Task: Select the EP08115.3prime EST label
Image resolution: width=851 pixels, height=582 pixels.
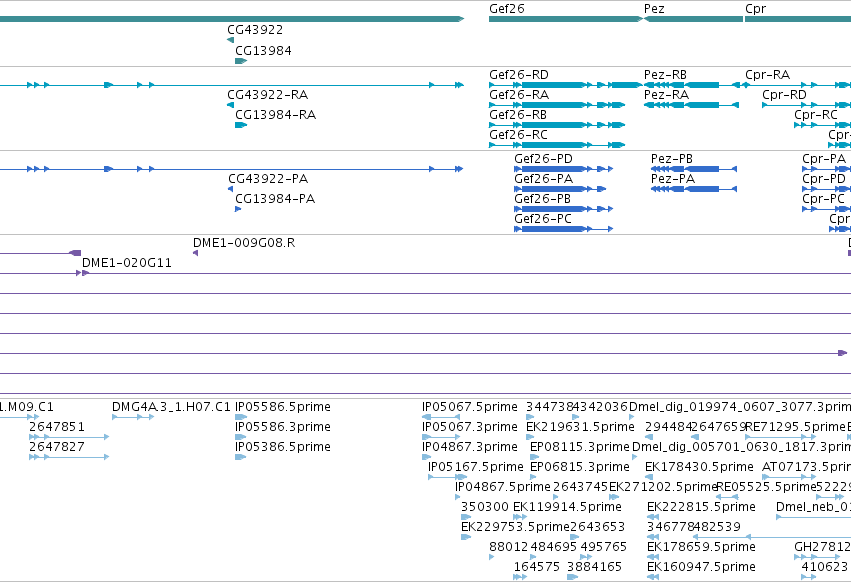Action: (x=580, y=447)
